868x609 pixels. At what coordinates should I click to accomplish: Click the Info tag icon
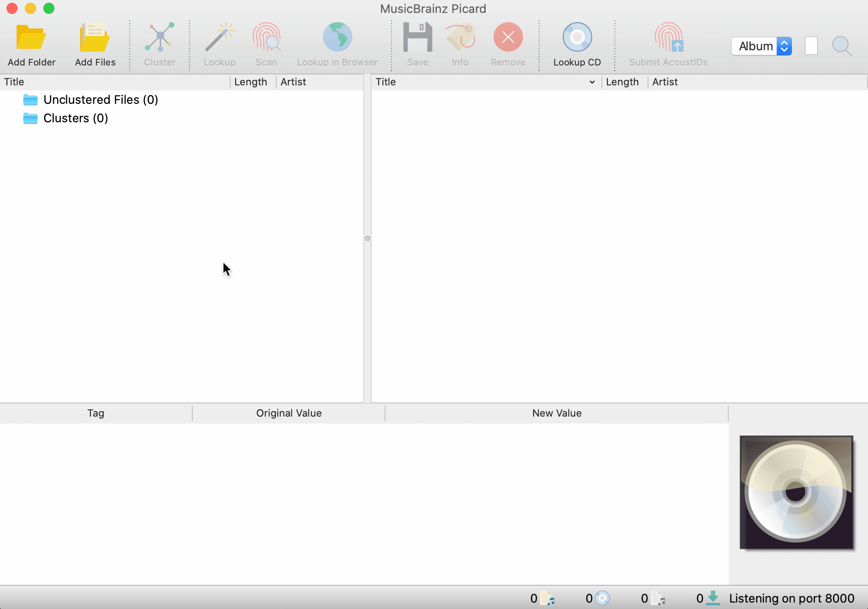[x=460, y=38]
